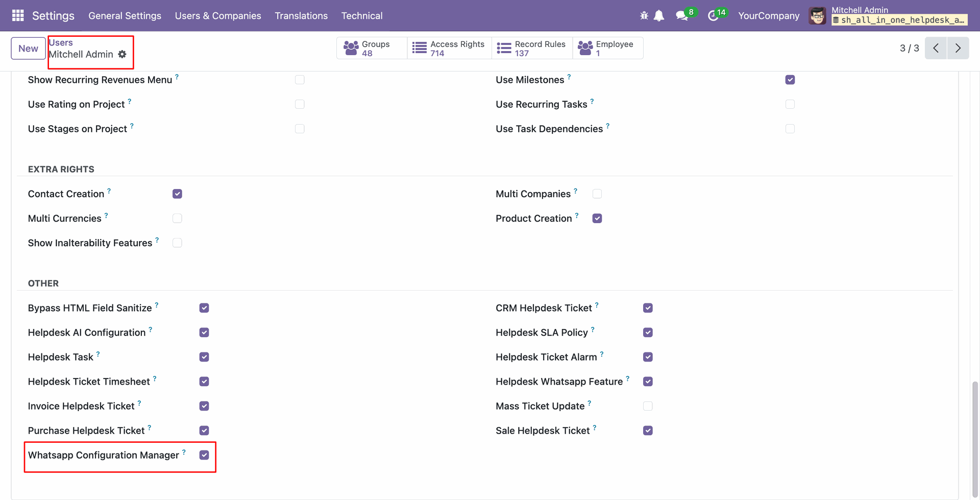The height and width of the screenshot is (500, 980).
Task: Uncheck Helpdesk Ticket Alarm checkbox
Action: pos(648,357)
